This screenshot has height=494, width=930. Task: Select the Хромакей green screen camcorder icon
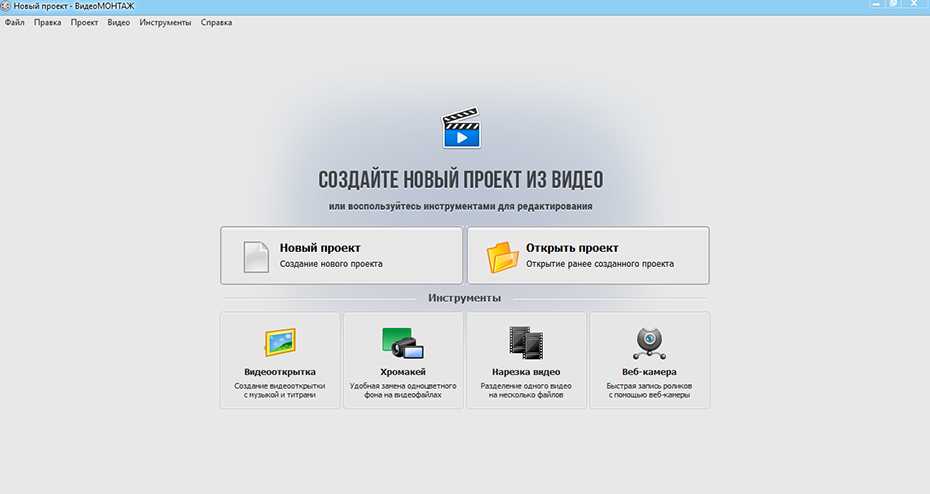tap(403, 343)
